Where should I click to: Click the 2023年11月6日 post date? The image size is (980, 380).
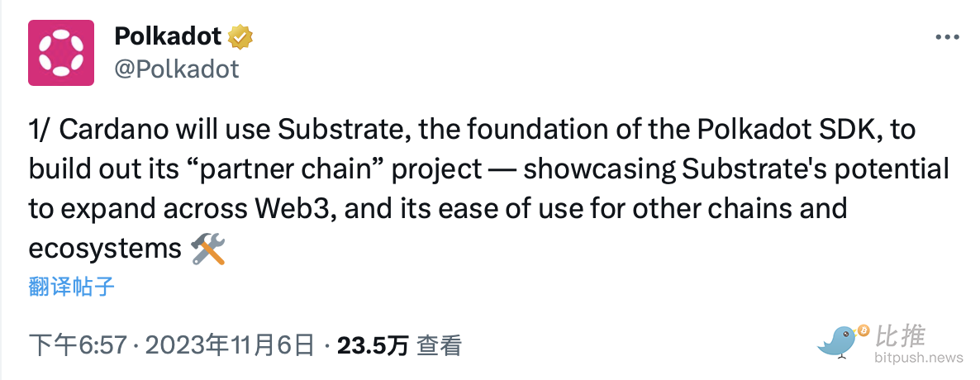pyautogui.click(x=228, y=345)
